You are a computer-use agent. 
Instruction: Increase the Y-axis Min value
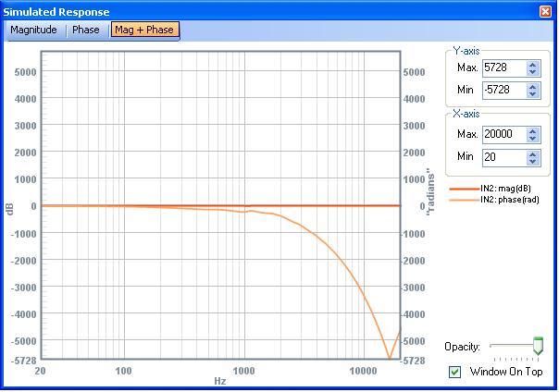coord(533,87)
